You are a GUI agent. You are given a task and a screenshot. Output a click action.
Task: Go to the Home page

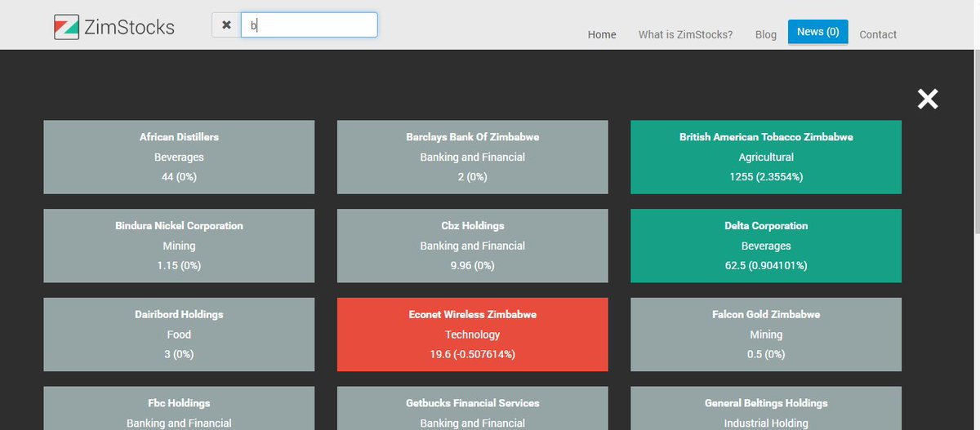click(602, 34)
